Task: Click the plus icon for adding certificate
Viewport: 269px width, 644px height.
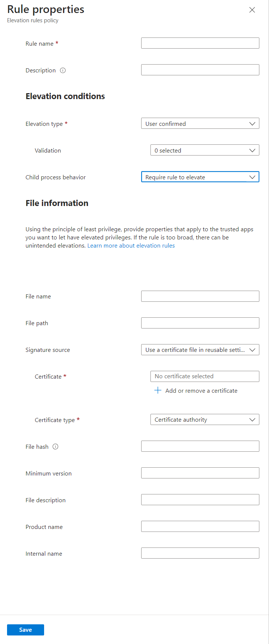Action: [x=158, y=390]
